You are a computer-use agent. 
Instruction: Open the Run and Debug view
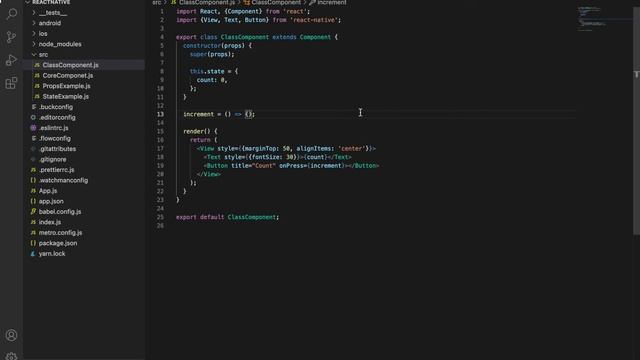coord(11,60)
